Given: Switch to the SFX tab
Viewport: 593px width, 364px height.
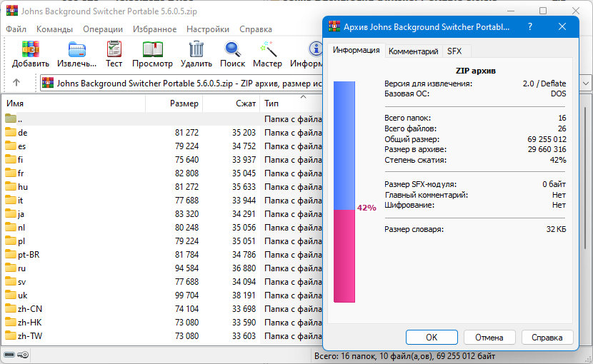Looking at the screenshot, I should coord(454,51).
